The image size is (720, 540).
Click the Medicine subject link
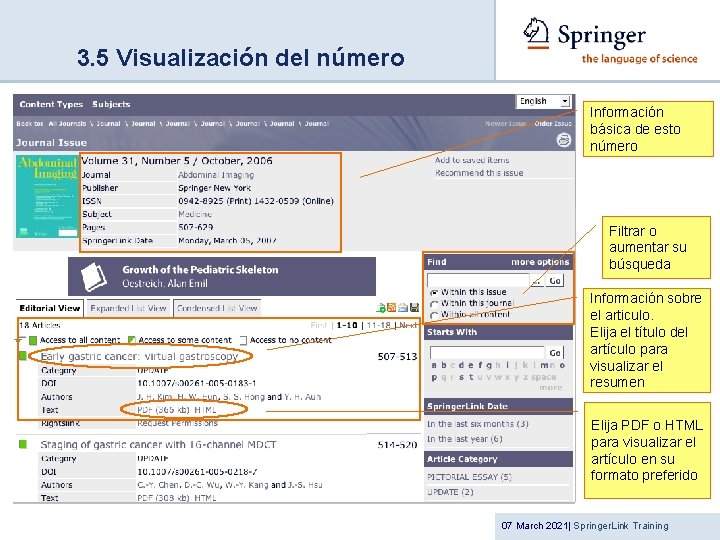point(195,214)
